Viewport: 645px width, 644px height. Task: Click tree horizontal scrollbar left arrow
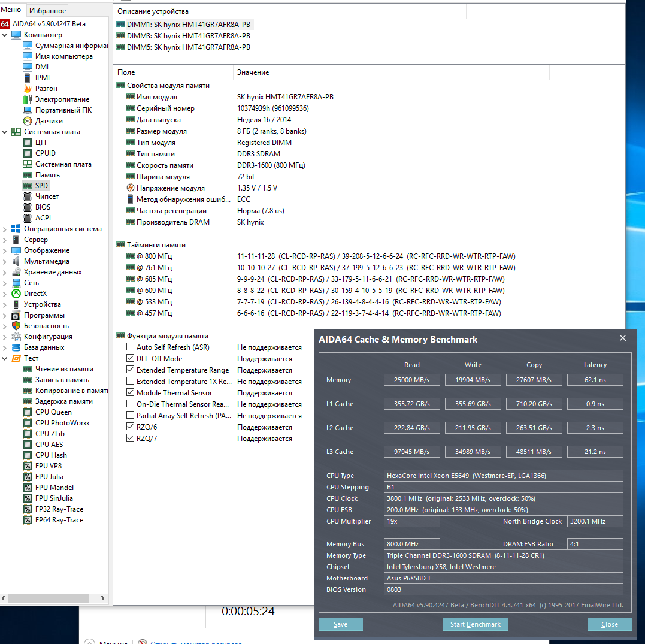pyautogui.click(x=4, y=598)
